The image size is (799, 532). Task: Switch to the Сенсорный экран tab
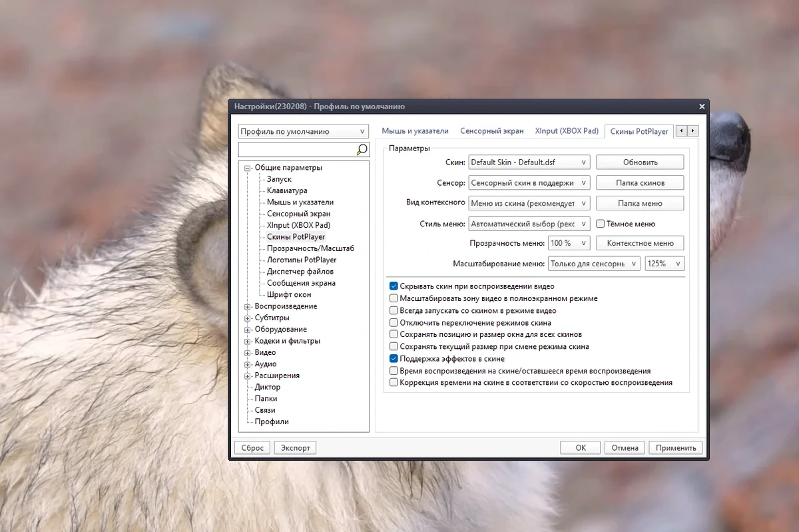492,131
